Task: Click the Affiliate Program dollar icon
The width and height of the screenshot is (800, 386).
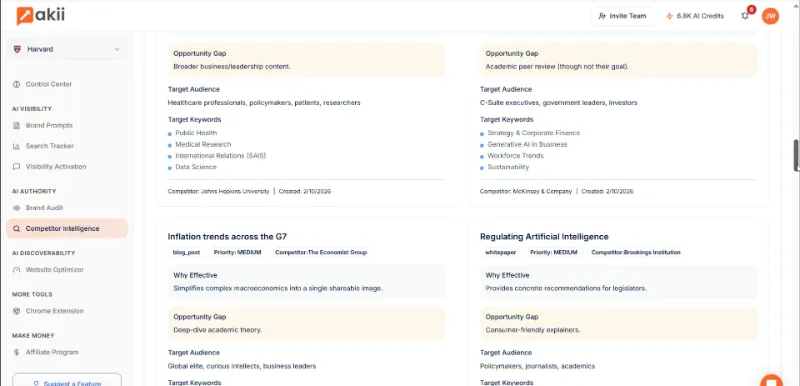Action: (16, 352)
